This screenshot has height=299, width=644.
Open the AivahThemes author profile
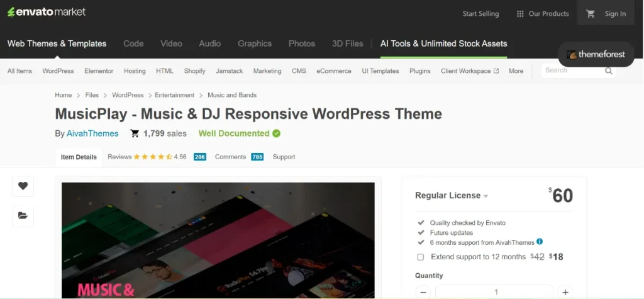[92, 133]
